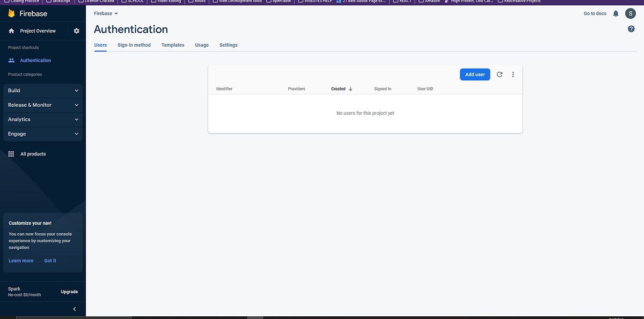Open All products page
The height and width of the screenshot is (319, 644).
click(x=33, y=154)
